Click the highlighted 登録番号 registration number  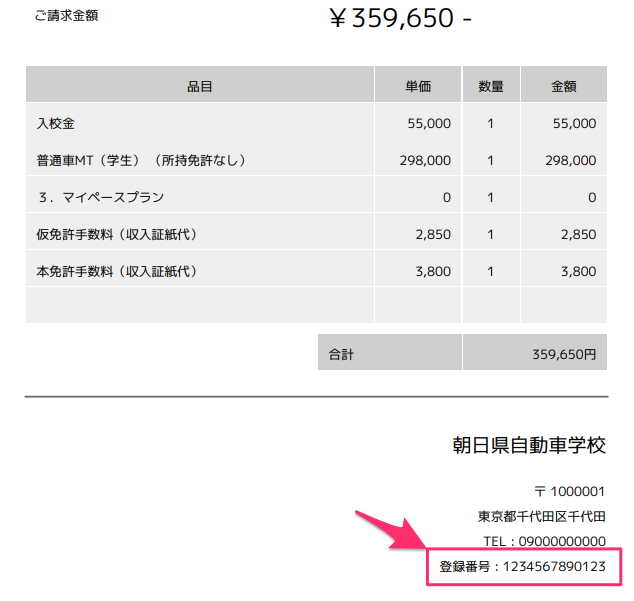coord(523,567)
